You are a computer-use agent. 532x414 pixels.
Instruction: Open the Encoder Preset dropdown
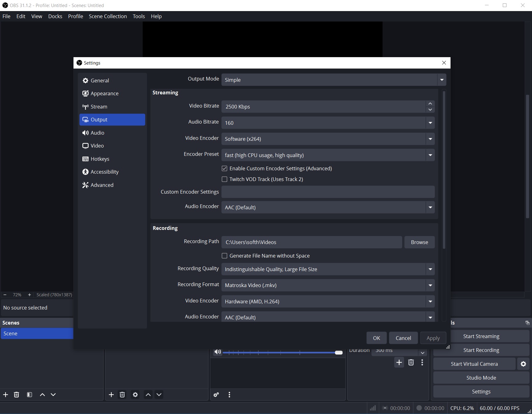click(328, 155)
